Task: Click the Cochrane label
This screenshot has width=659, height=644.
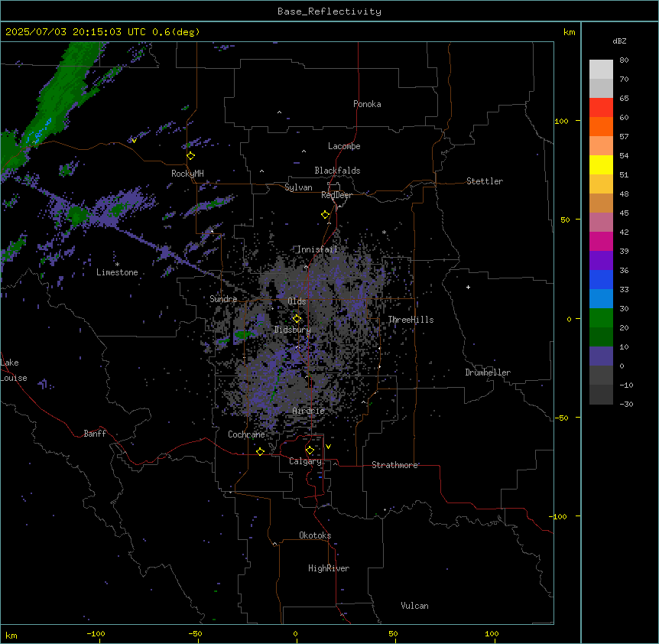Action: (246, 434)
